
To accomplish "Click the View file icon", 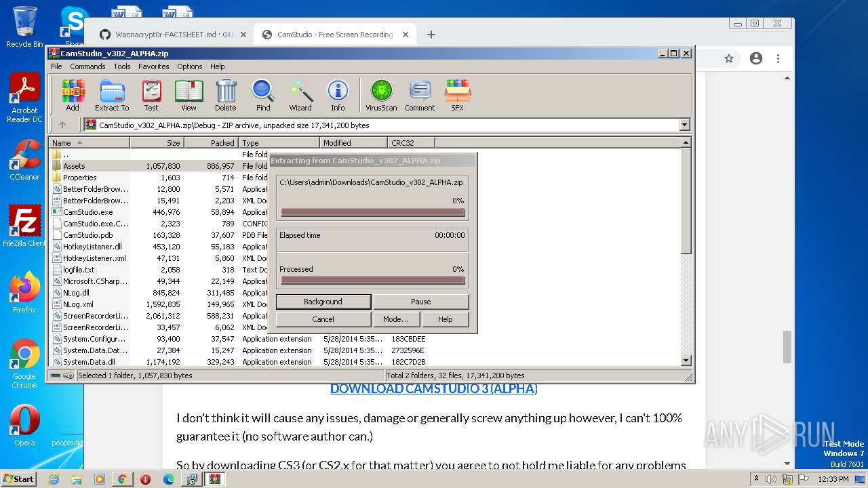I will [x=189, y=95].
